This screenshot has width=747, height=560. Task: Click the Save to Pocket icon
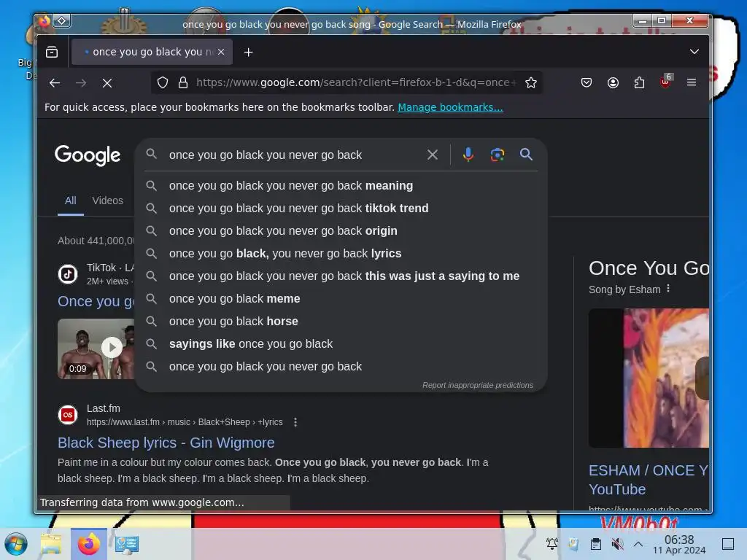[x=587, y=83]
